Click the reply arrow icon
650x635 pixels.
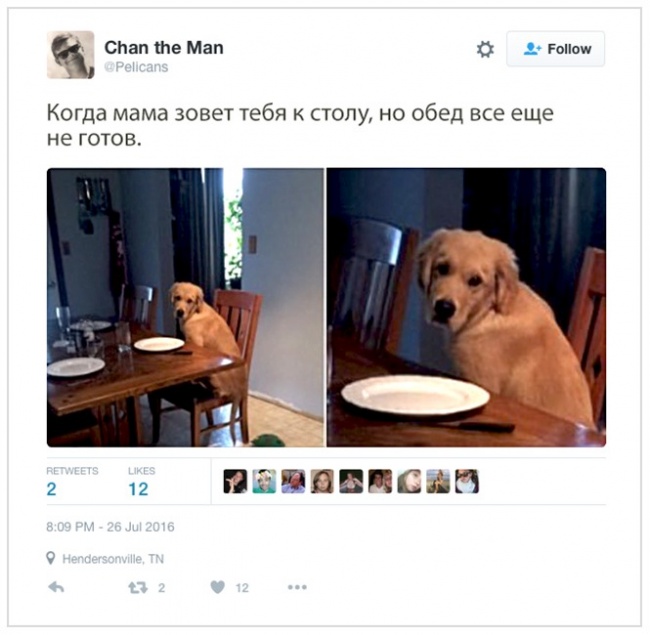click(x=56, y=587)
